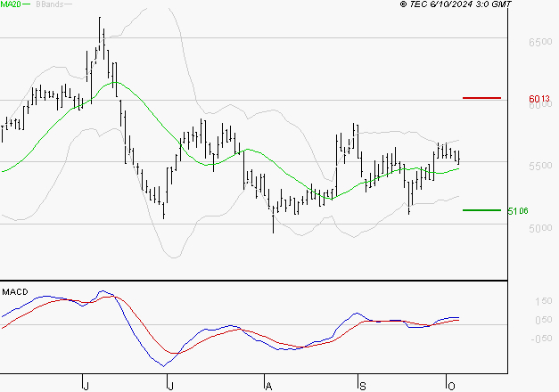Click the S month axis label

(x=362, y=386)
